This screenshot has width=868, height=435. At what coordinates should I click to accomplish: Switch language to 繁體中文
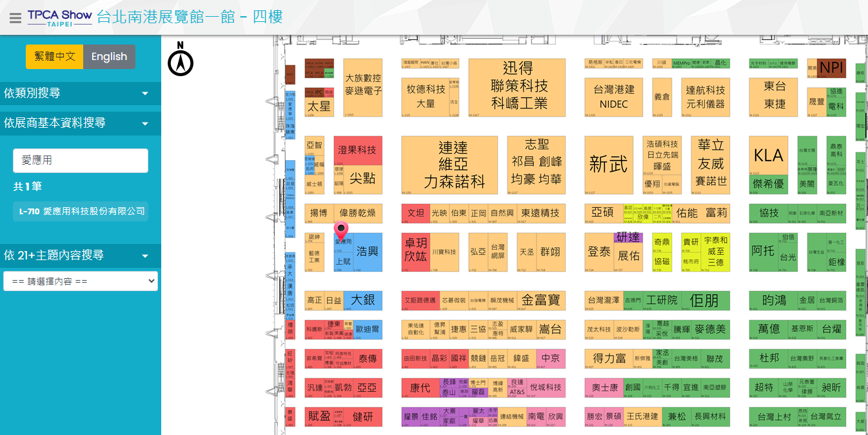[55, 56]
